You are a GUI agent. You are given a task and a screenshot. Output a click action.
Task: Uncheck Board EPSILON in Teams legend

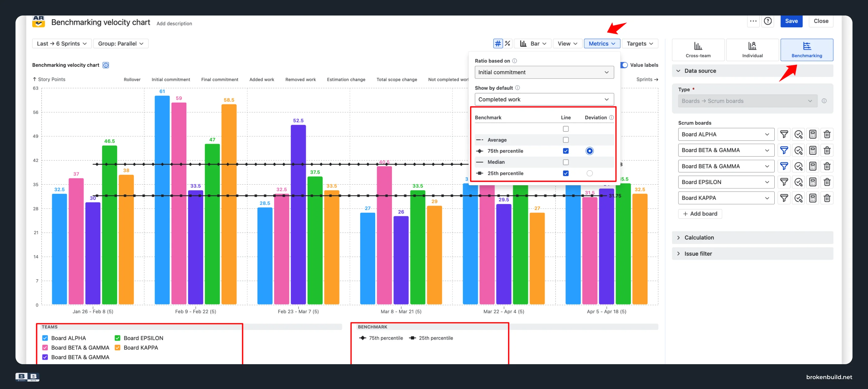click(118, 338)
